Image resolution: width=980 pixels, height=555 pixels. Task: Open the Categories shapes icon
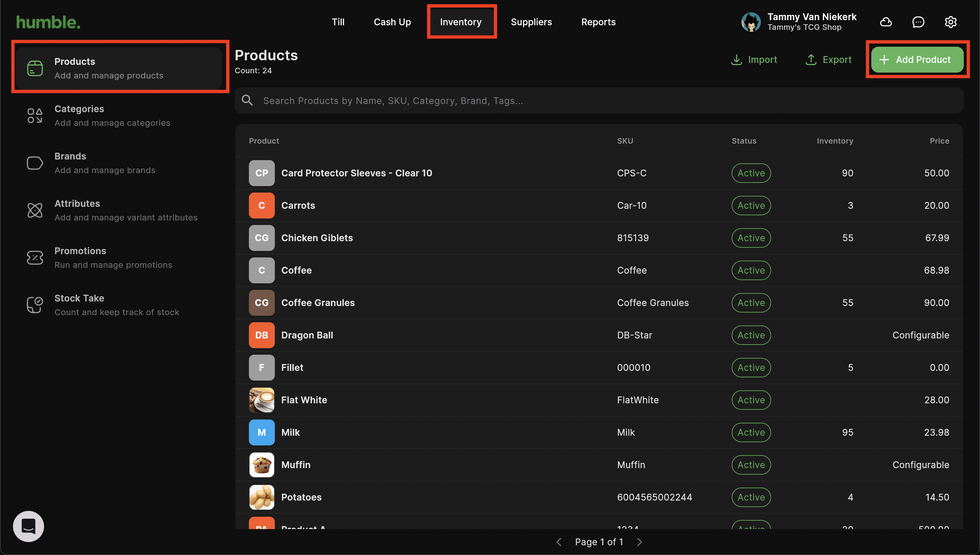35,115
